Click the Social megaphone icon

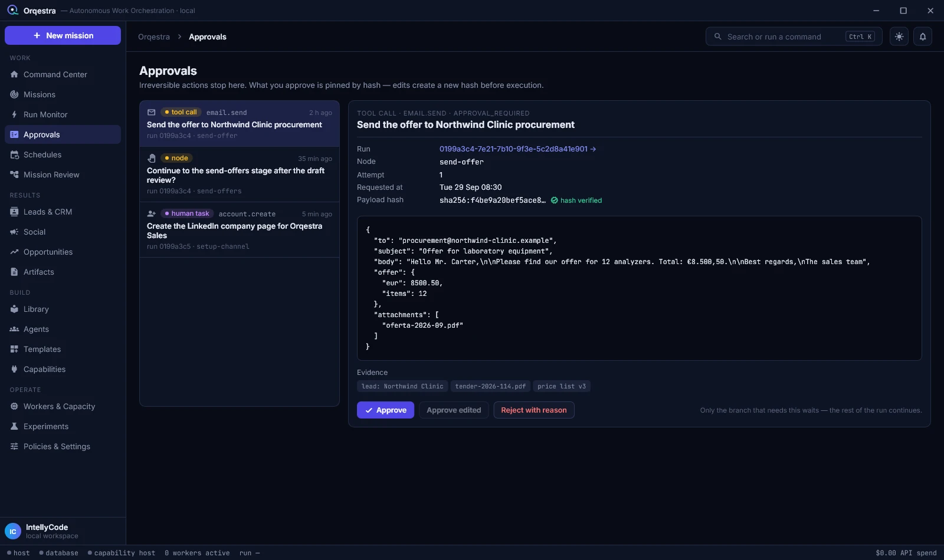[x=14, y=232]
